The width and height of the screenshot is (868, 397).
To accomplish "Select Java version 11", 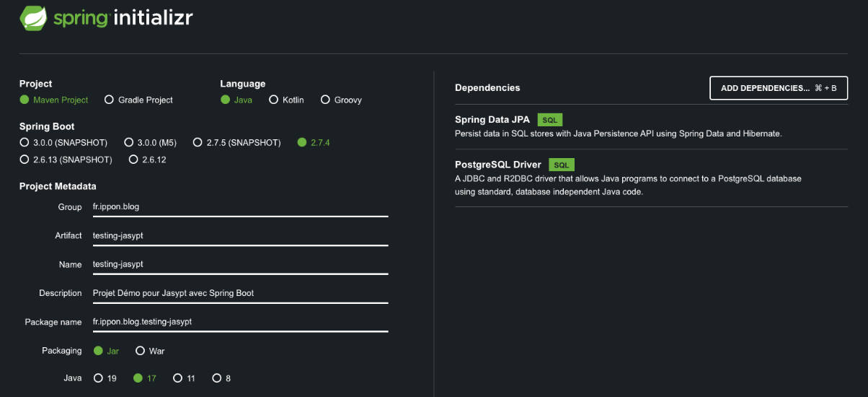I will 178,378.
